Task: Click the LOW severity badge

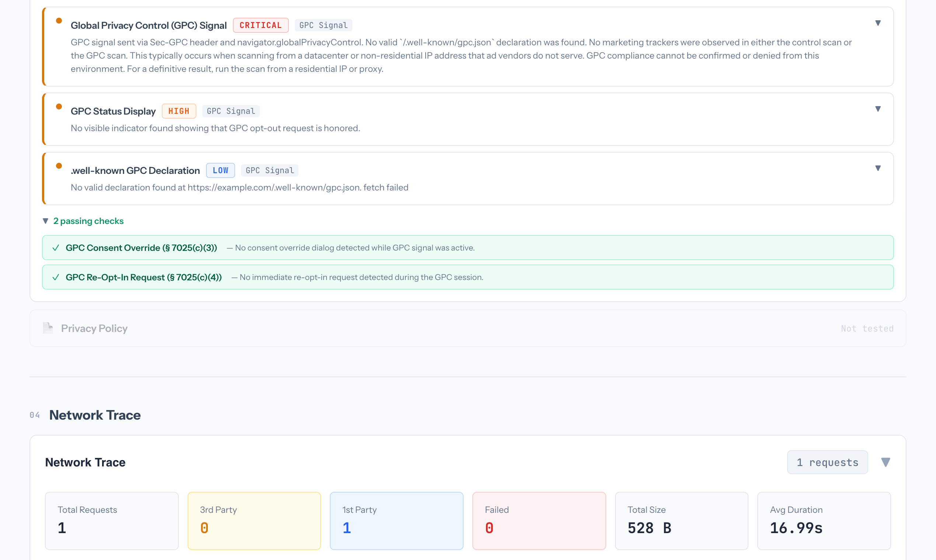Action: click(220, 170)
